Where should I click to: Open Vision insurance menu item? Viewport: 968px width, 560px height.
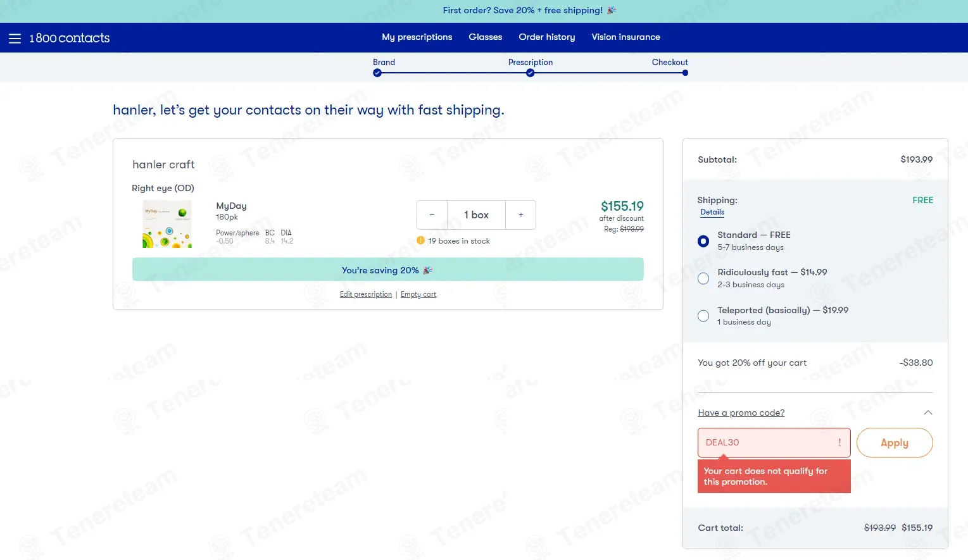[626, 37]
